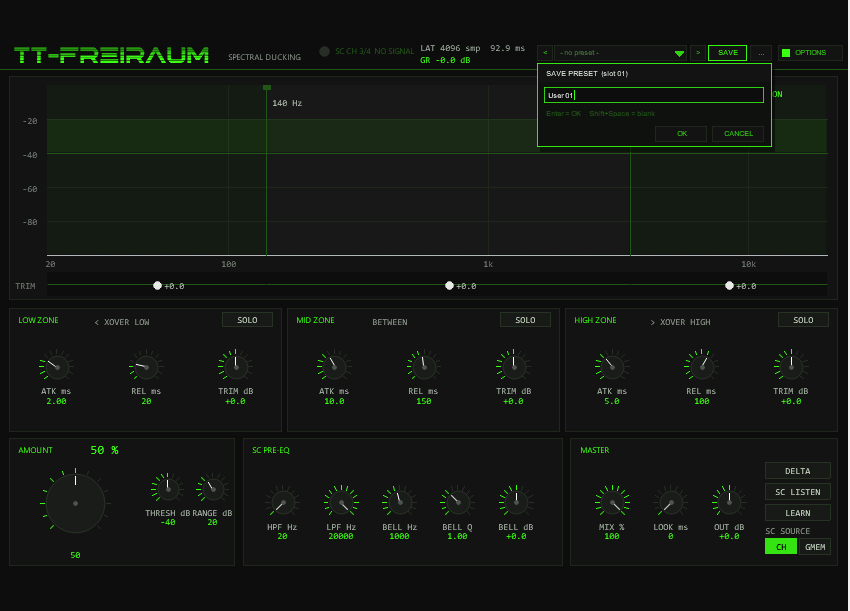
Task: Click the low zone TRIM slider handle
Action: tap(157, 285)
